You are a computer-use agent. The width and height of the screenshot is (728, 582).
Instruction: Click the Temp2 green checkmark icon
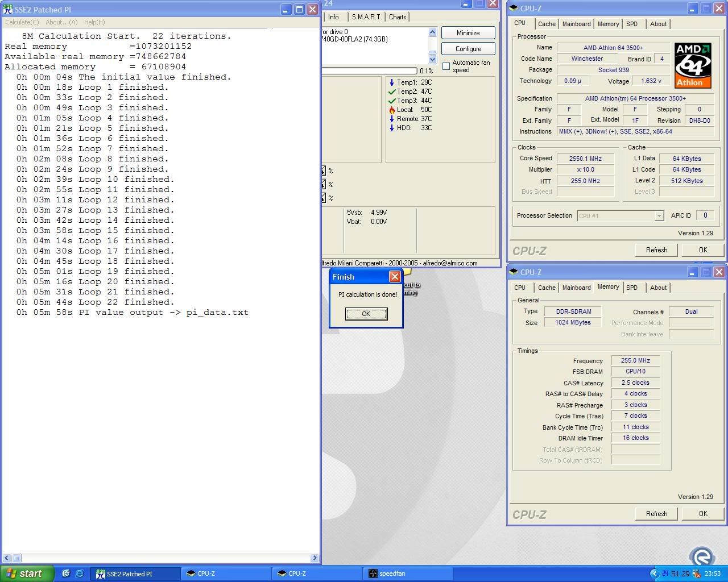392,92
